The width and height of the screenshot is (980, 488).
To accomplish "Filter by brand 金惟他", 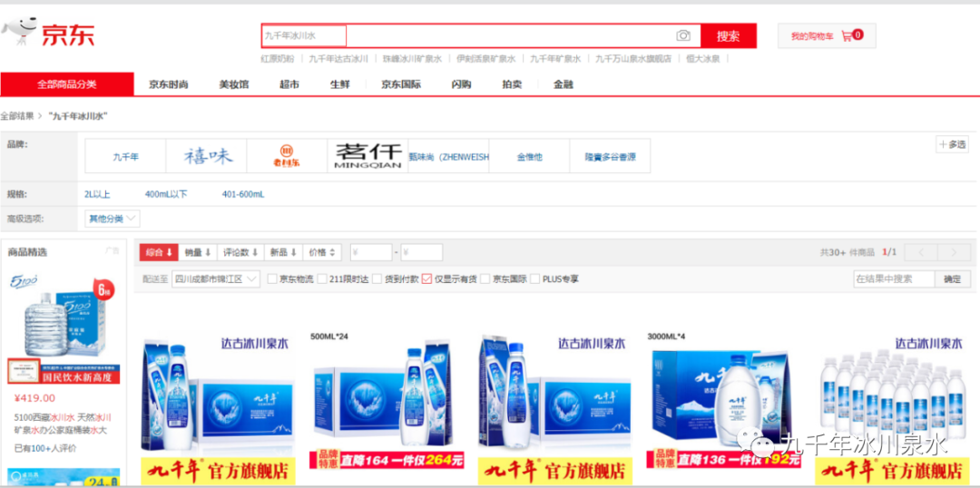I will 529,156.
